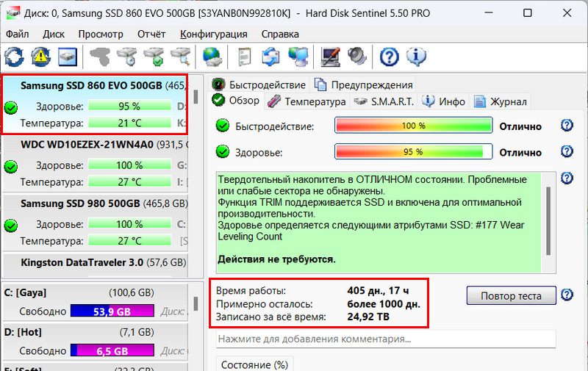The width and height of the screenshot is (588, 371).
Task: Click the 95 % Здоровье gradient bar
Action: 413,152
